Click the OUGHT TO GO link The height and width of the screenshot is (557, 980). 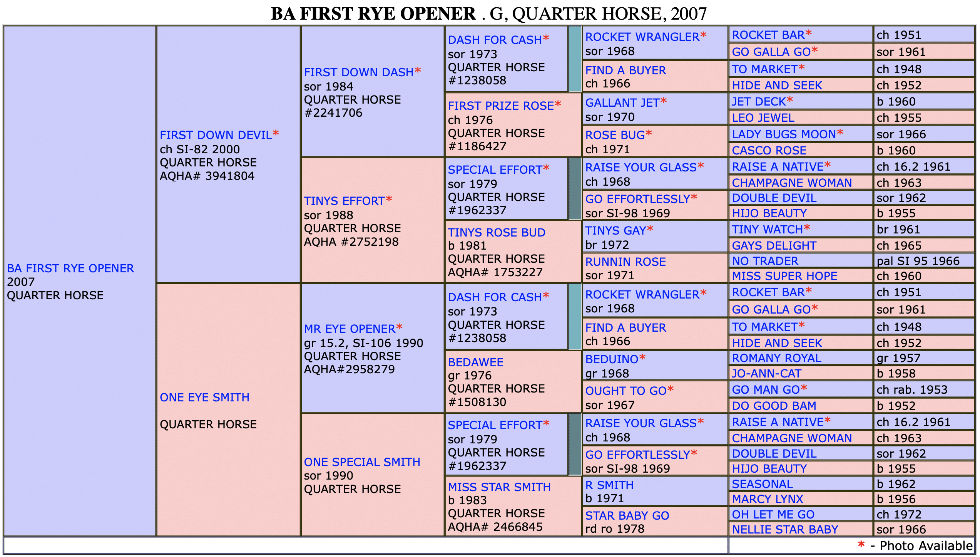pos(626,391)
